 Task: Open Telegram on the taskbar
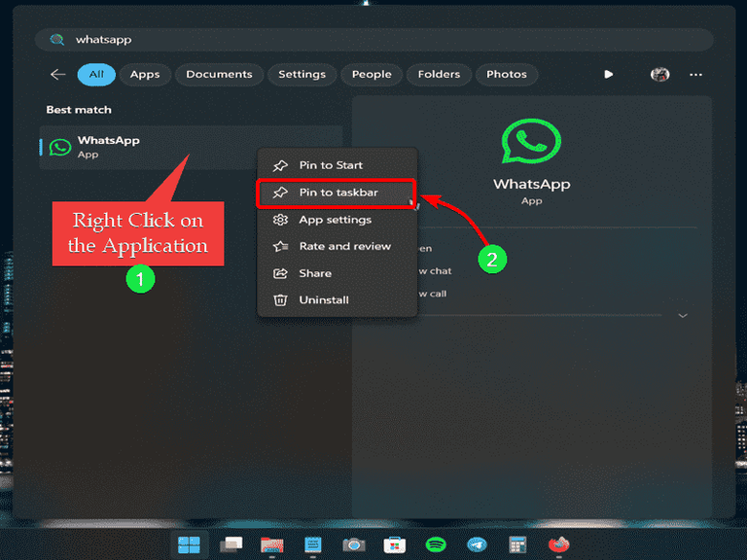(x=477, y=544)
